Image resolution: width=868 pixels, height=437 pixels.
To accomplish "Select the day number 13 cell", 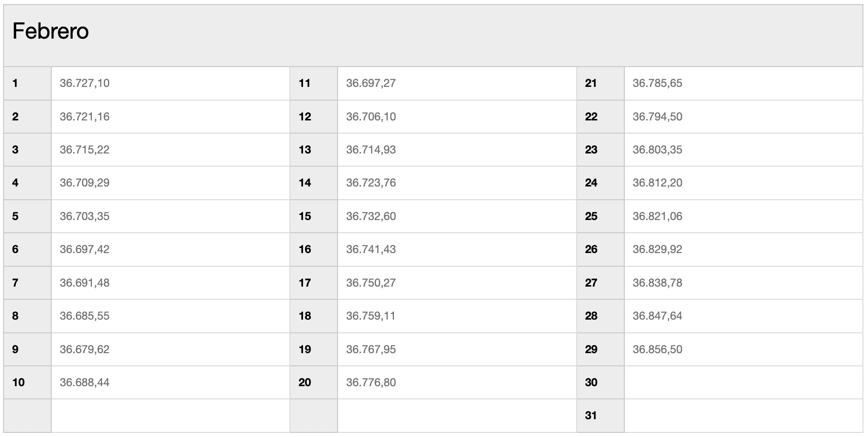I will pyautogui.click(x=314, y=150).
